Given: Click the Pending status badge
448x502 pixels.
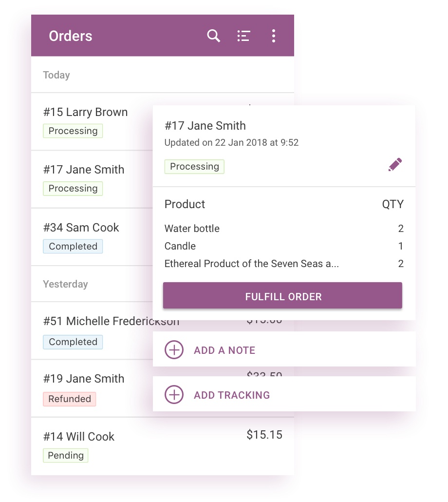Looking at the screenshot, I should [66, 455].
